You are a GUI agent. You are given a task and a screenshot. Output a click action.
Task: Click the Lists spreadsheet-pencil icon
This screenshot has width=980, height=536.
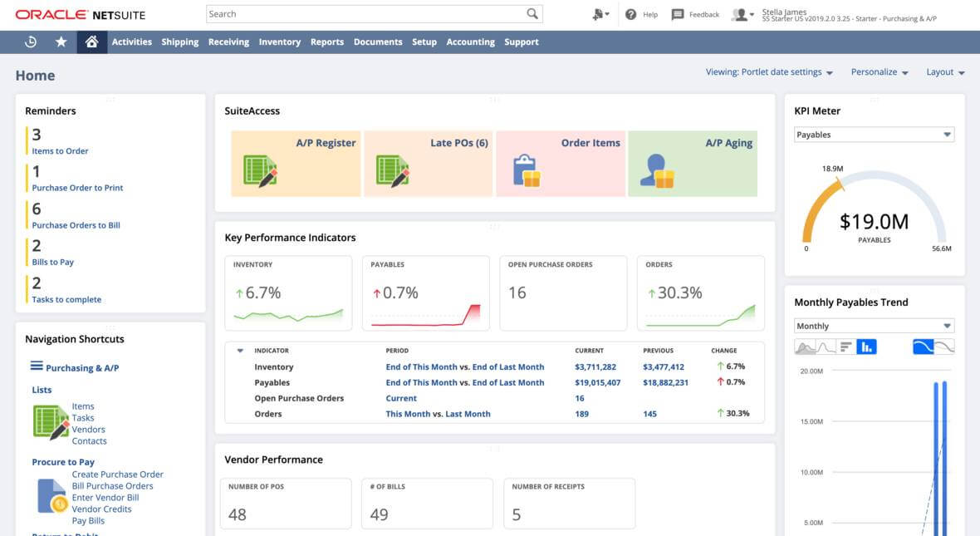click(51, 423)
